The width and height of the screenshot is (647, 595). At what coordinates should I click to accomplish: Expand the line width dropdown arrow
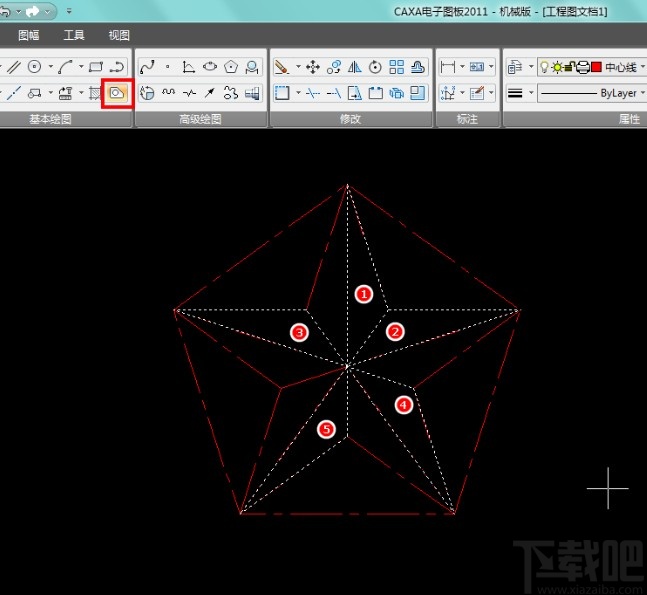click(531, 93)
